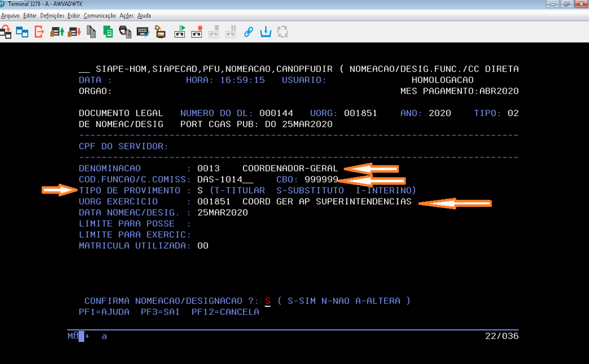The width and height of the screenshot is (589, 364).
Task: Click the send file to host icon (green up arrow)
Action: (x=57, y=31)
